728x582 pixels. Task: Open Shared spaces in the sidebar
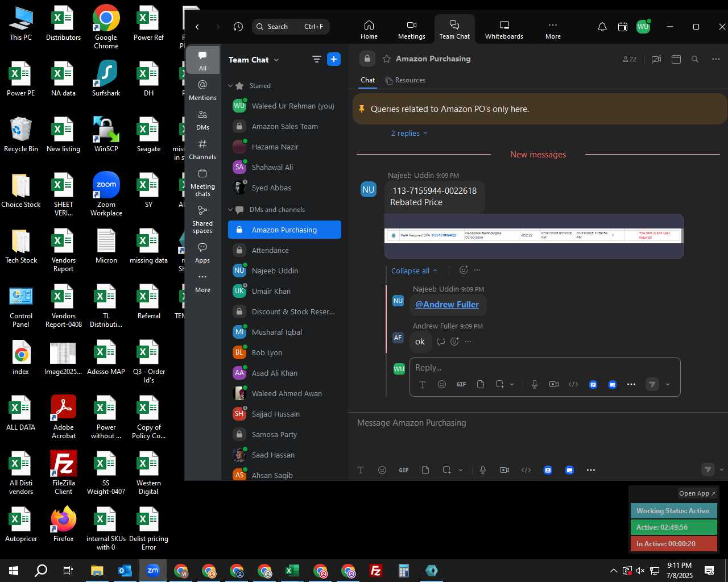202,219
